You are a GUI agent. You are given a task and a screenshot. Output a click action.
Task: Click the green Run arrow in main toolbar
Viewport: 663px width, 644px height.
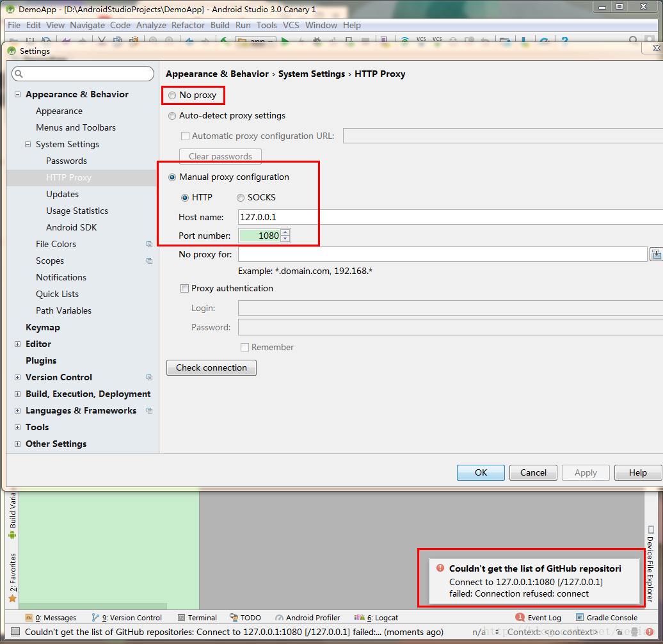[285, 41]
